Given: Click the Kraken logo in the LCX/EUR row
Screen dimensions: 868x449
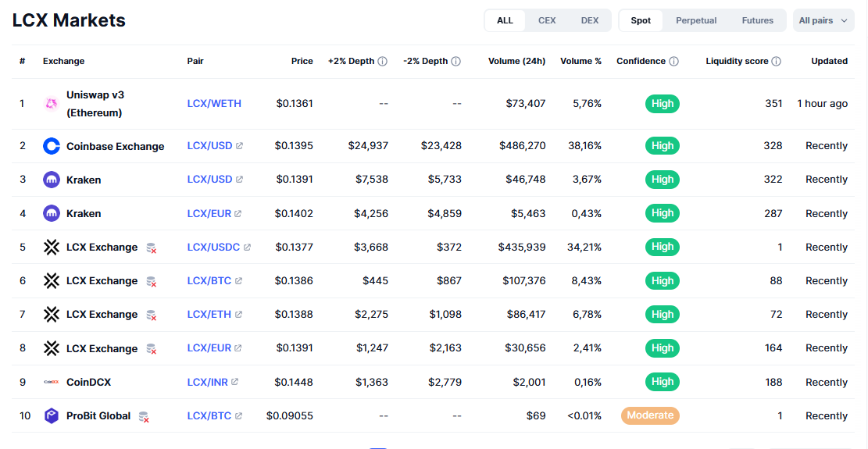Looking at the screenshot, I should [x=52, y=213].
